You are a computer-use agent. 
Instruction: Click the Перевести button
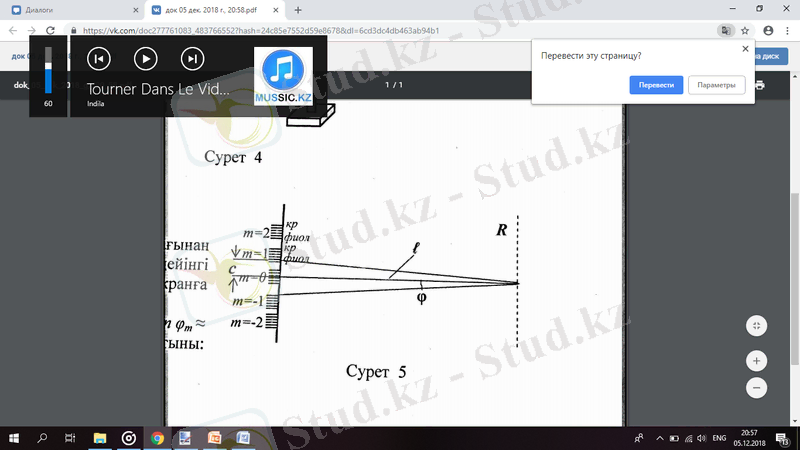pyautogui.click(x=656, y=85)
